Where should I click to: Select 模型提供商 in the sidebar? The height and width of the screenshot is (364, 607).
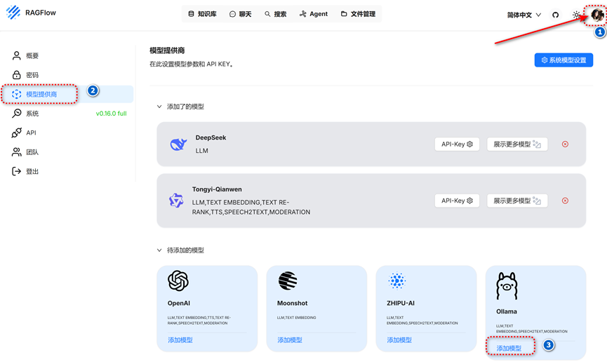(x=67, y=95)
